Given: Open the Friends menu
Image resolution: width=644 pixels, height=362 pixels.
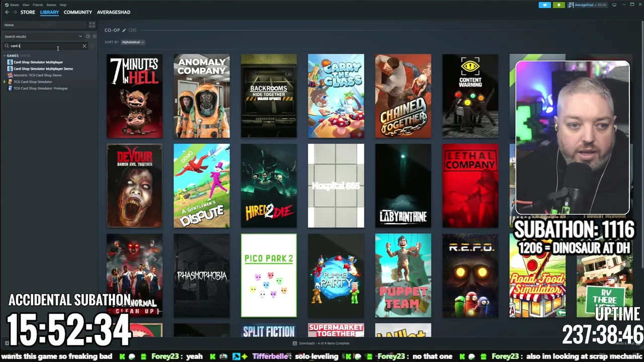Looking at the screenshot, I should [38, 5].
